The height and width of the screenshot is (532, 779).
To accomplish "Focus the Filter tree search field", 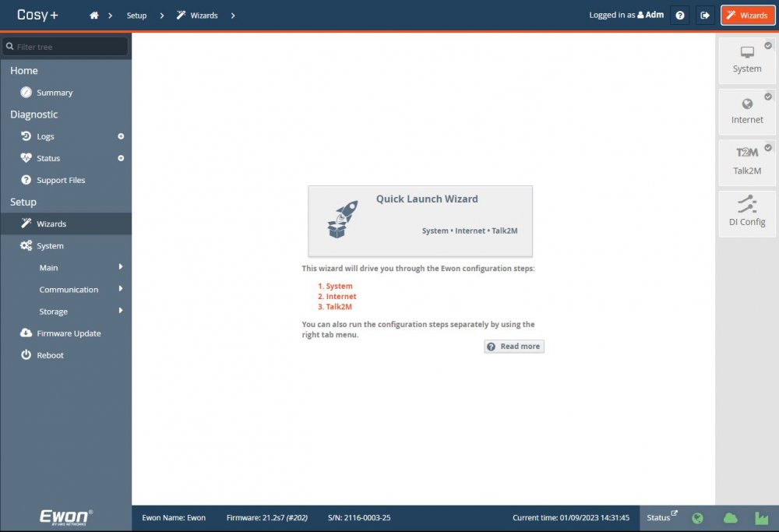I will pos(65,47).
